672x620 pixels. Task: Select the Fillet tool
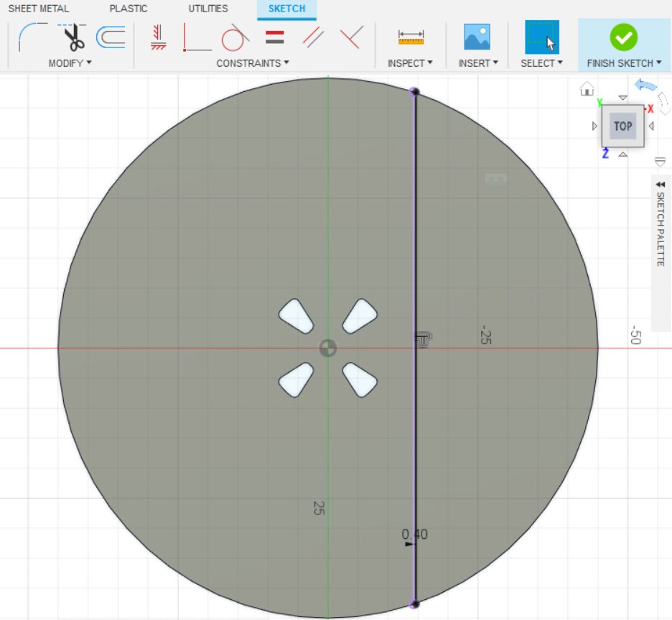click(x=32, y=37)
